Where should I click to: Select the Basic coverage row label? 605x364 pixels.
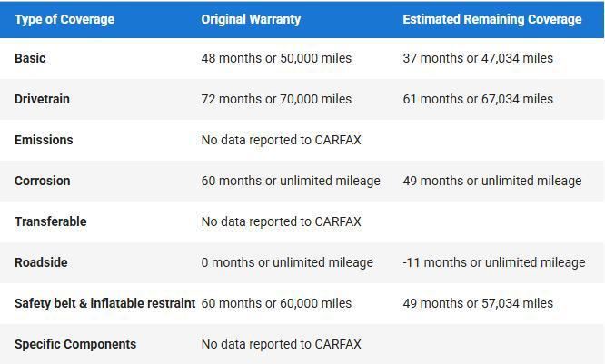coord(30,58)
